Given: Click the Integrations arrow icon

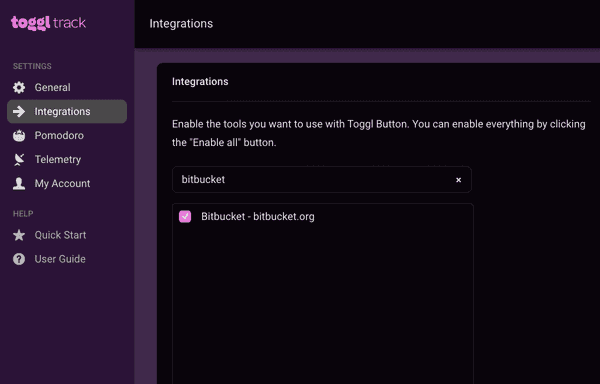Looking at the screenshot, I should (x=19, y=111).
